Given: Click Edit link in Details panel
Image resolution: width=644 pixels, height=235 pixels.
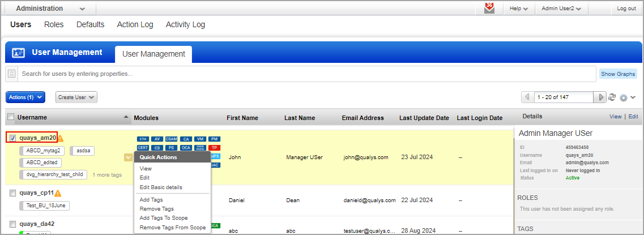Looking at the screenshot, I should point(633,117).
